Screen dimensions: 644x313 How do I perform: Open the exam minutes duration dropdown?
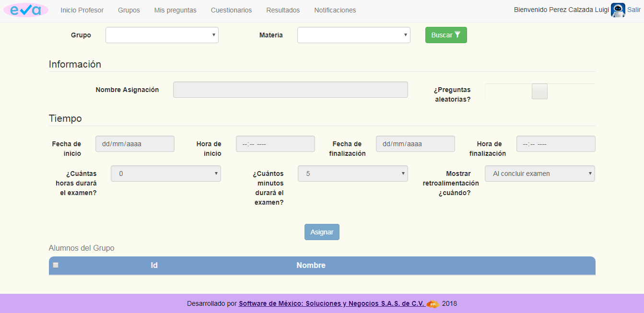(x=352, y=173)
